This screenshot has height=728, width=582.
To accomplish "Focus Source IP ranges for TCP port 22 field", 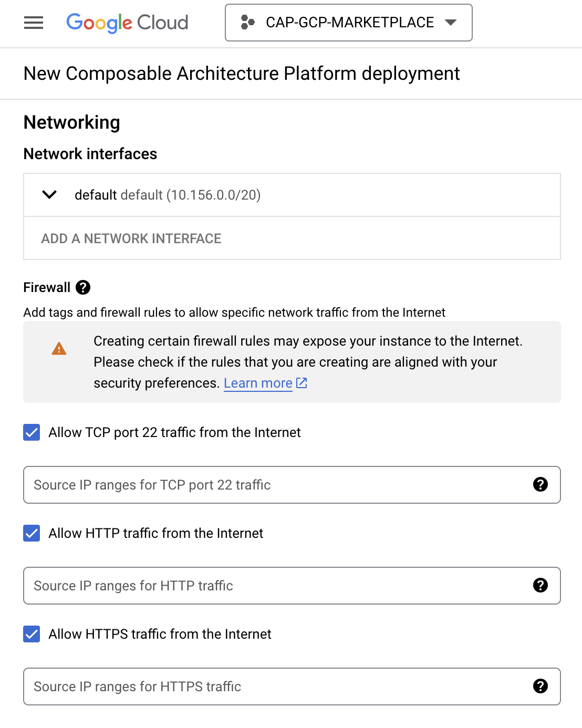I will pyautogui.click(x=273, y=485).
